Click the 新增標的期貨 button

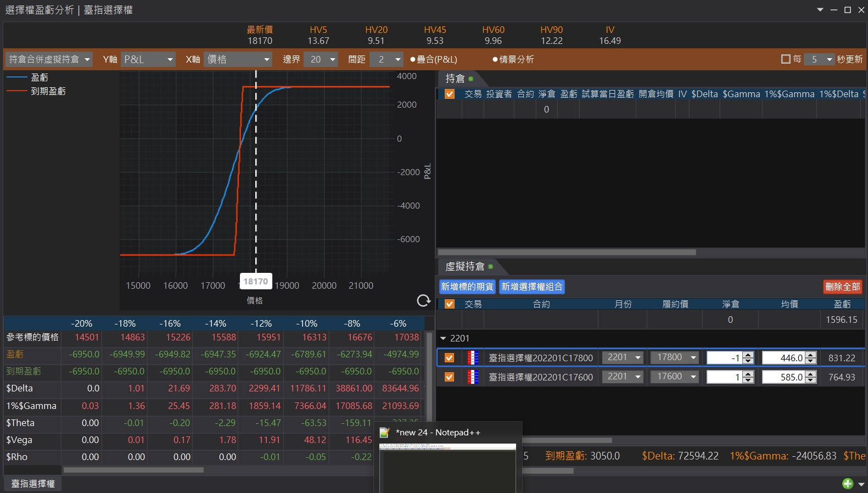click(x=467, y=287)
